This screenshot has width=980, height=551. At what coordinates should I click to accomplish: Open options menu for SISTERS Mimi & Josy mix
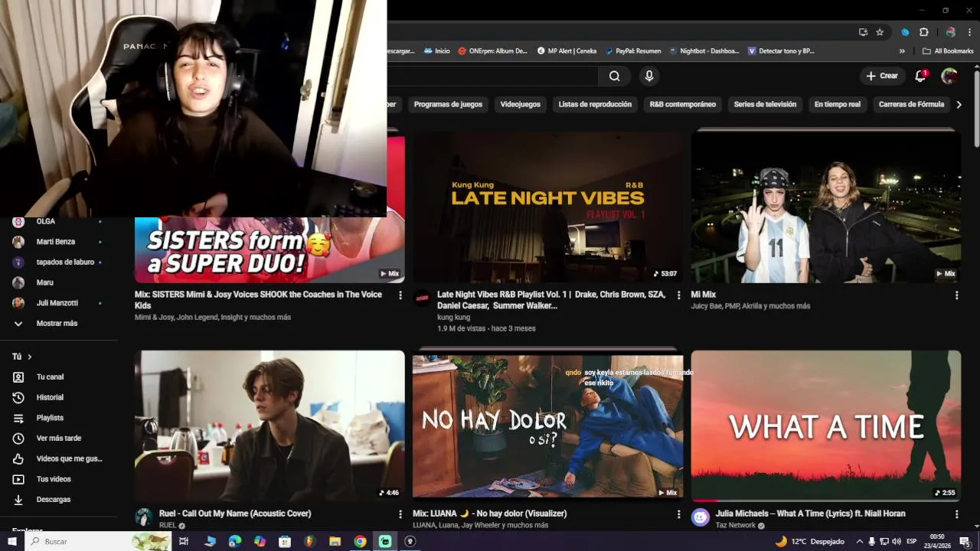tap(400, 295)
